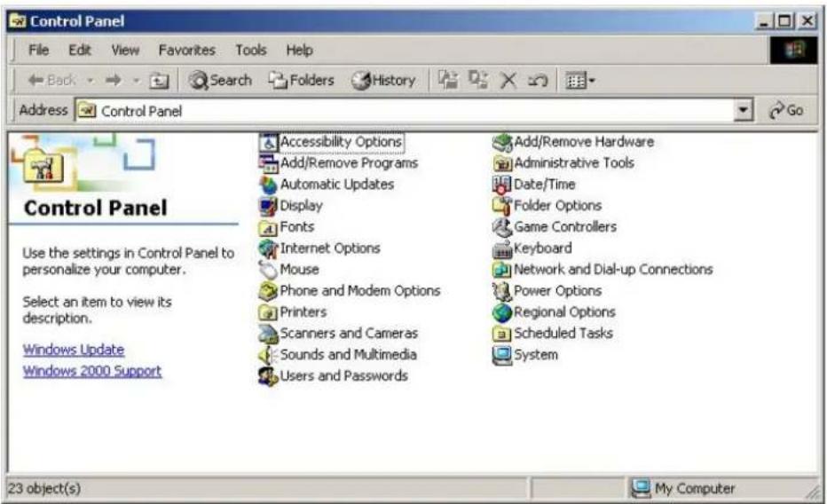Click the Undo toolbar icon
This screenshot has height=504, width=827.
click(538, 81)
